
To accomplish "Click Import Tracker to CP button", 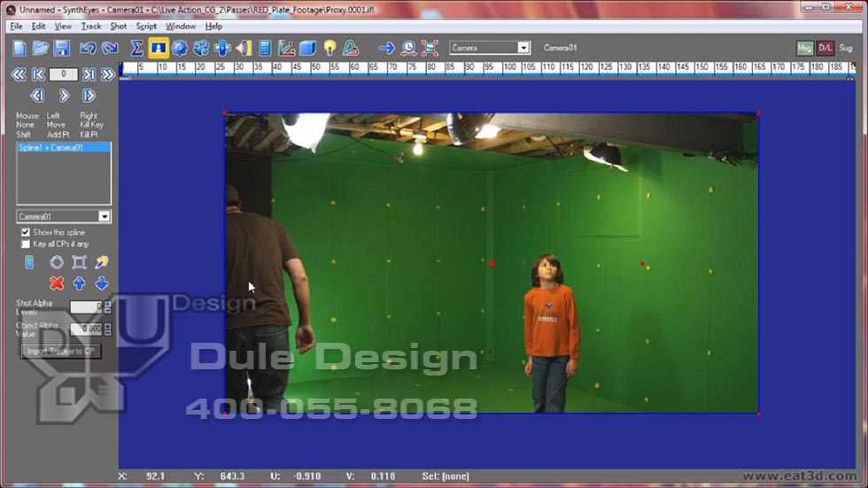I will click(x=61, y=352).
